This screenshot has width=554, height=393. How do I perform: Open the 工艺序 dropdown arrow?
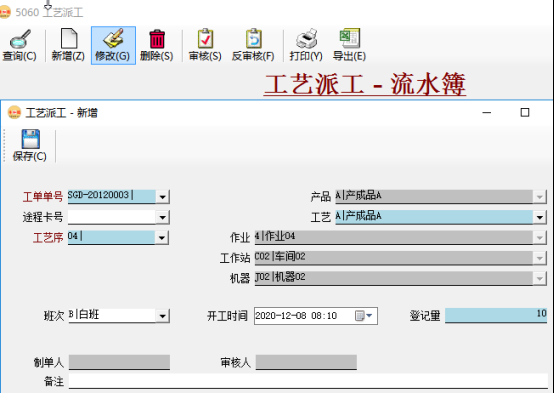(x=162, y=238)
